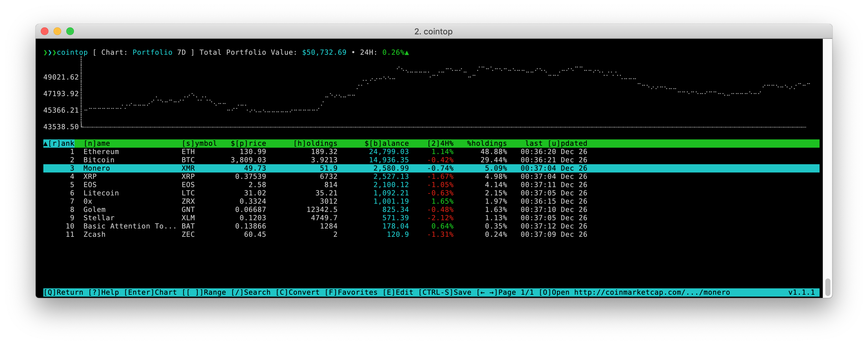Click the %holdings column header

click(x=487, y=144)
